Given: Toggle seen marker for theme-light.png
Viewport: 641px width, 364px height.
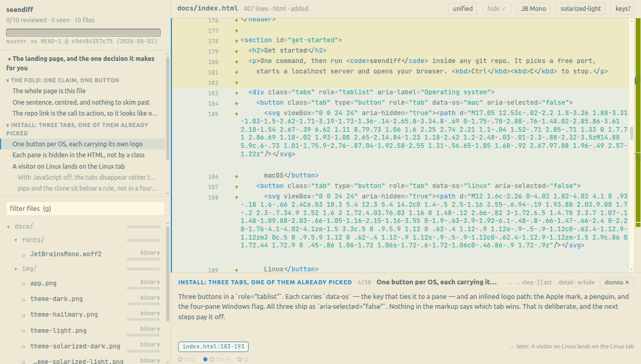Looking at the screenshot, I should point(23,331).
